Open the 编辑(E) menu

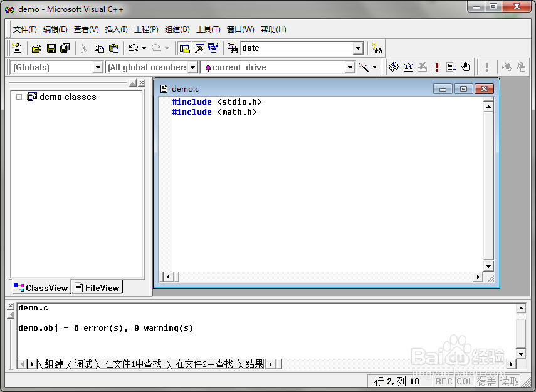pyautogui.click(x=55, y=29)
